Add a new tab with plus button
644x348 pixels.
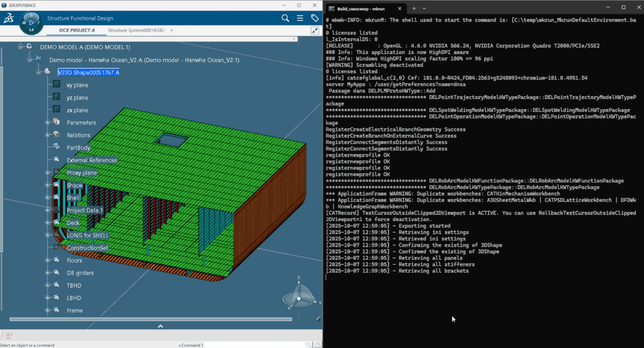point(172,31)
